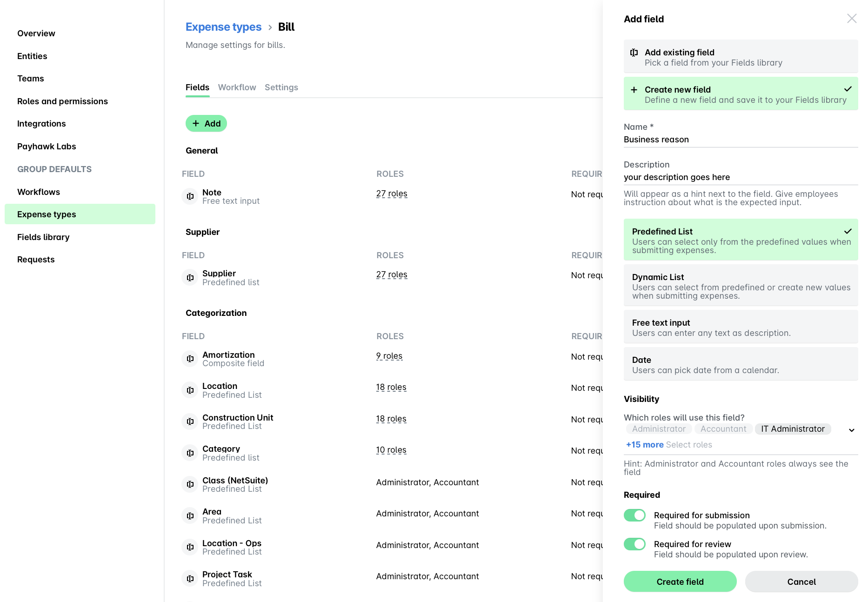Click the 10 roles link for Category
The image size is (868, 602).
tap(391, 450)
